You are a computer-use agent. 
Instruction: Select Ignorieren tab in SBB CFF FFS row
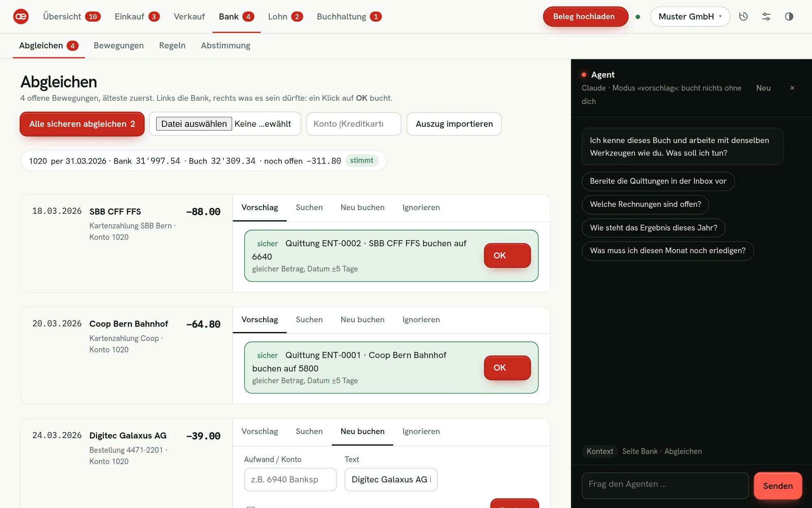[x=421, y=208]
